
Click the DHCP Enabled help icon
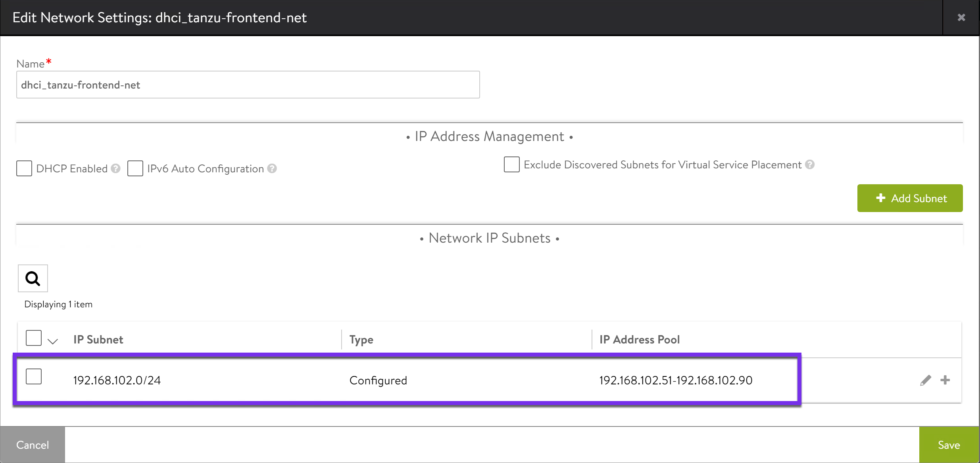pos(115,168)
